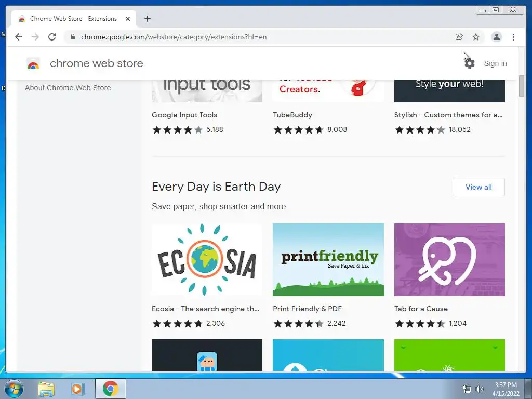Click the volume speaker tray icon
The image size is (532, 399).
pyautogui.click(x=479, y=389)
